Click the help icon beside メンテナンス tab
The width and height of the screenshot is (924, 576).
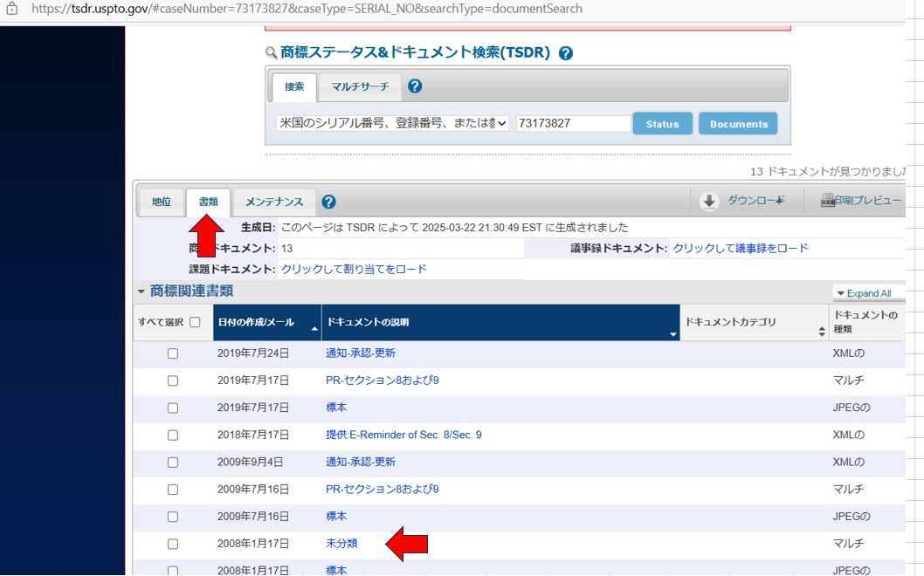[328, 202]
